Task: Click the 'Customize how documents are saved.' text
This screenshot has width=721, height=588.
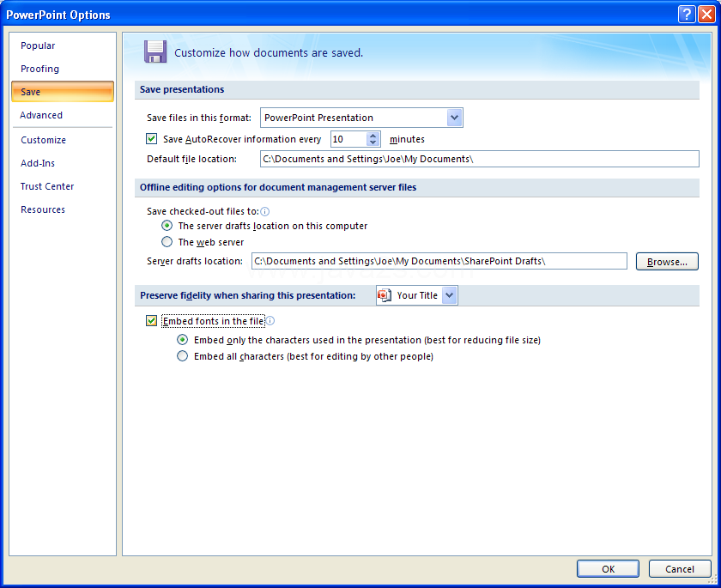Action: point(269,53)
